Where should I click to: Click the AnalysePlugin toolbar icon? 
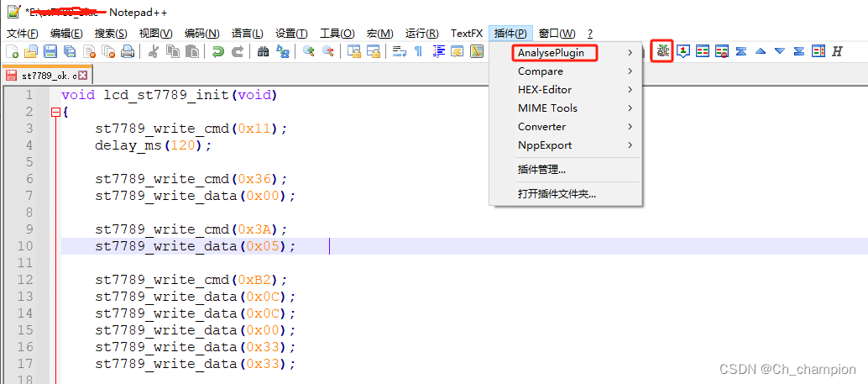662,51
